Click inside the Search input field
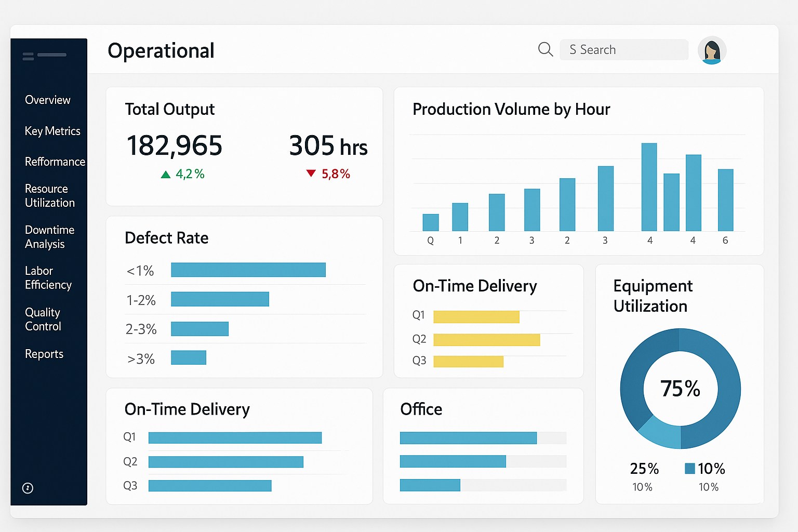This screenshot has width=798, height=532. (623, 49)
